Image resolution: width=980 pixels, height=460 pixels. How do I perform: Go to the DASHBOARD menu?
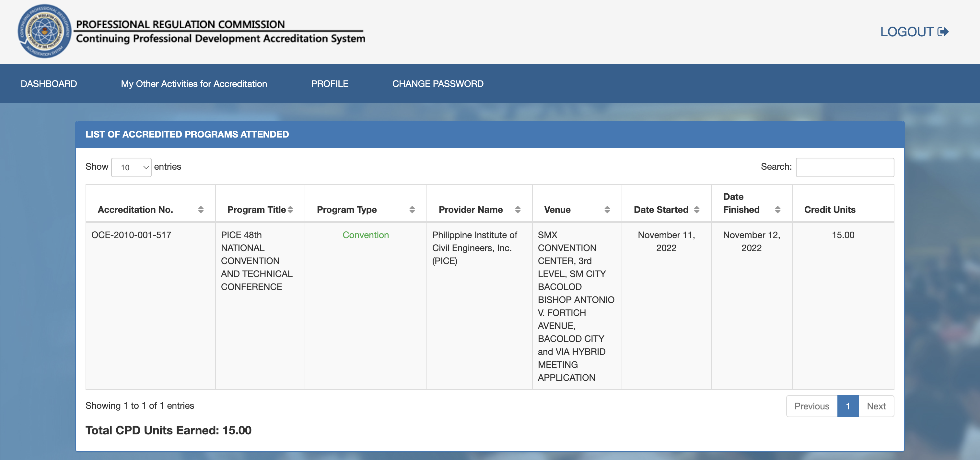(x=49, y=83)
